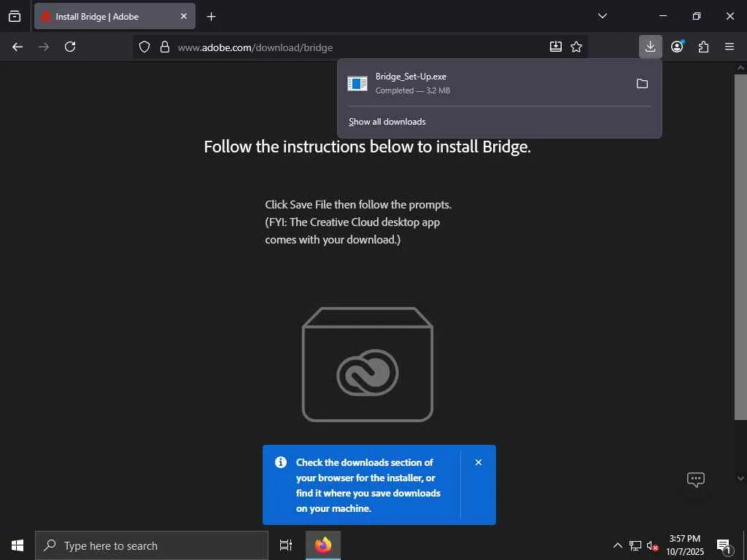Bookmark this page with star icon

[576, 47]
